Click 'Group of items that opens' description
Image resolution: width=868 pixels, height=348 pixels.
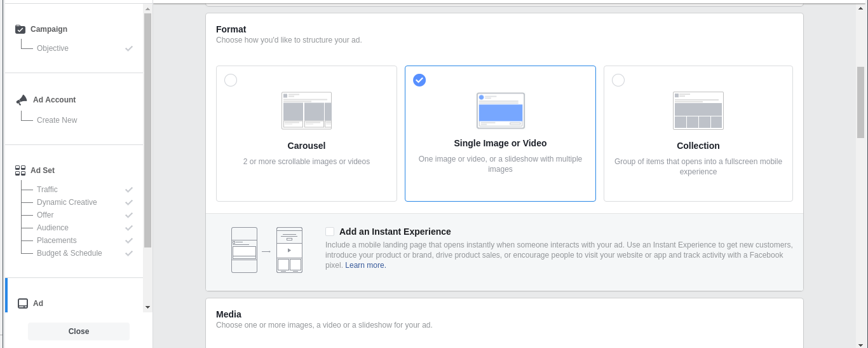tap(698, 167)
